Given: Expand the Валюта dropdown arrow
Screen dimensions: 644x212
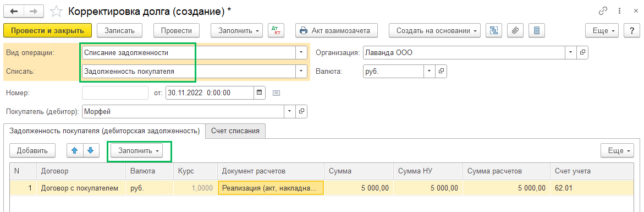Looking at the screenshot, I should 430,71.
